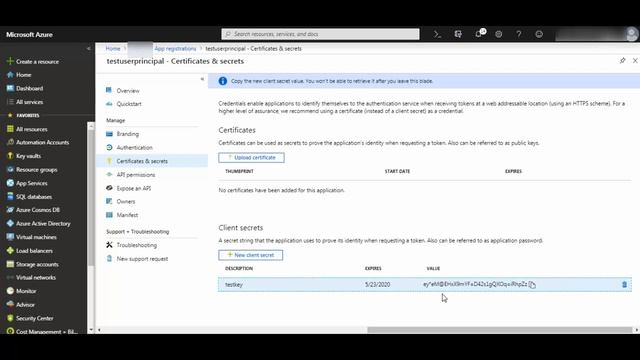The height and width of the screenshot is (360, 640).
Task: Collapse the Azure left navigation sidebar
Action: click(x=89, y=49)
